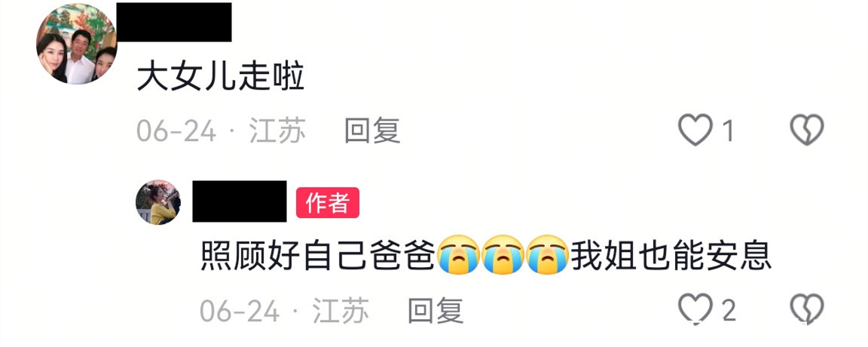Click the last crying emoji before '我姐'
868x347 pixels.
click(548, 254)
